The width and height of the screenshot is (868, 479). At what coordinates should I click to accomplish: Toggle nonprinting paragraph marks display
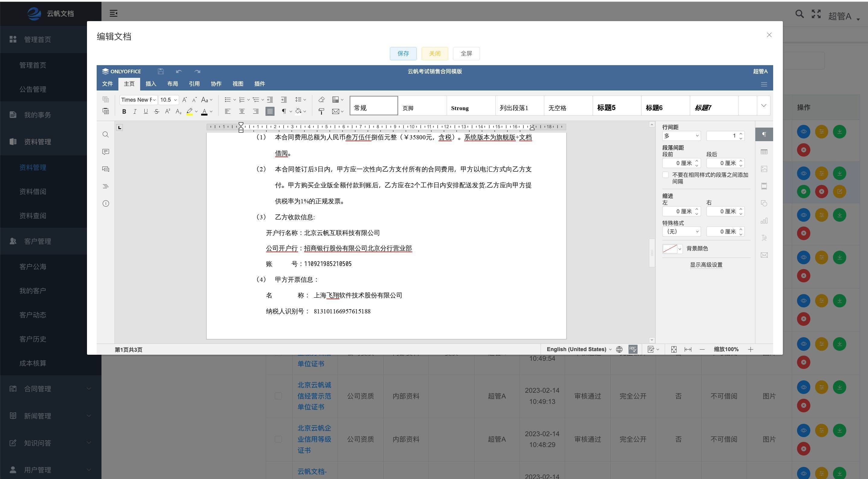tap(285, 111)
